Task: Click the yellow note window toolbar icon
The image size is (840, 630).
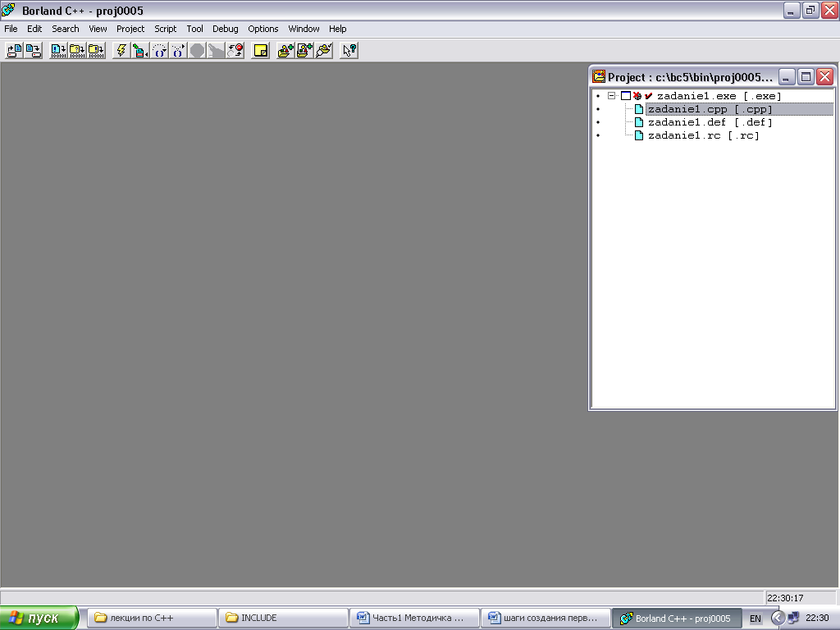Action: (260, 50)
